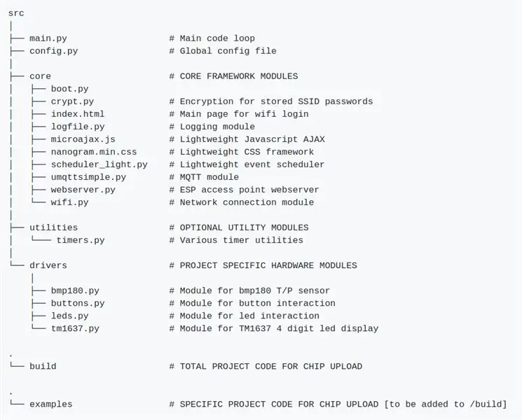The image size is (522, 420).
Task: Click logfile.py entry
Action: pyautogui.click(x=78, y=127)
